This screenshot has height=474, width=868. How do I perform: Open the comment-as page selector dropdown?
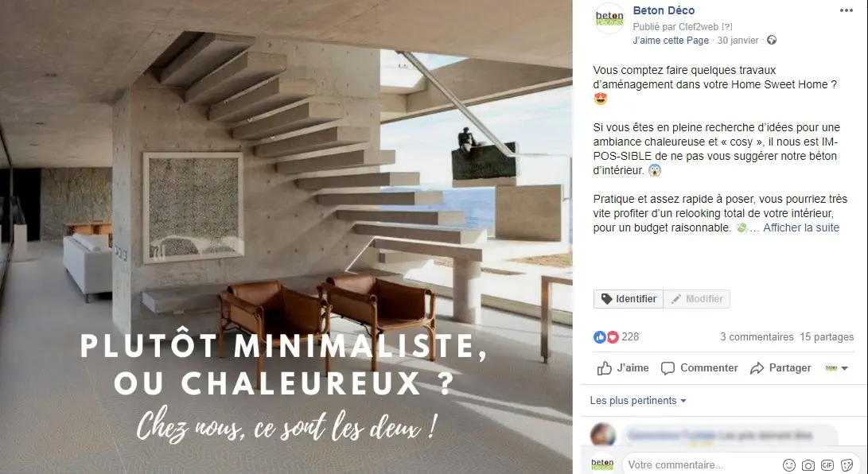pyautogui.click(x=836, y=367)
